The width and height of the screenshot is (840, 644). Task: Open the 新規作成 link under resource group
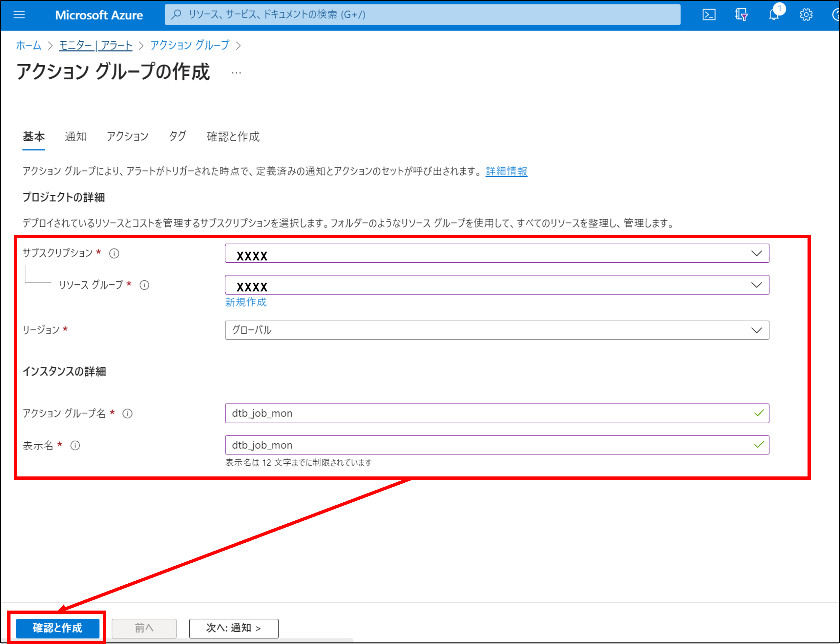coord(245,302)
